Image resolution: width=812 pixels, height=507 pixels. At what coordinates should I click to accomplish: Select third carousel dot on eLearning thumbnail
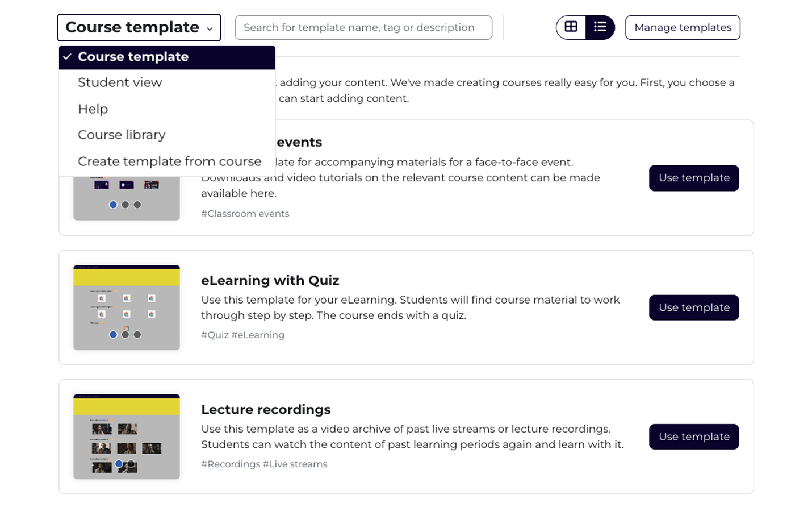point(137,335)
